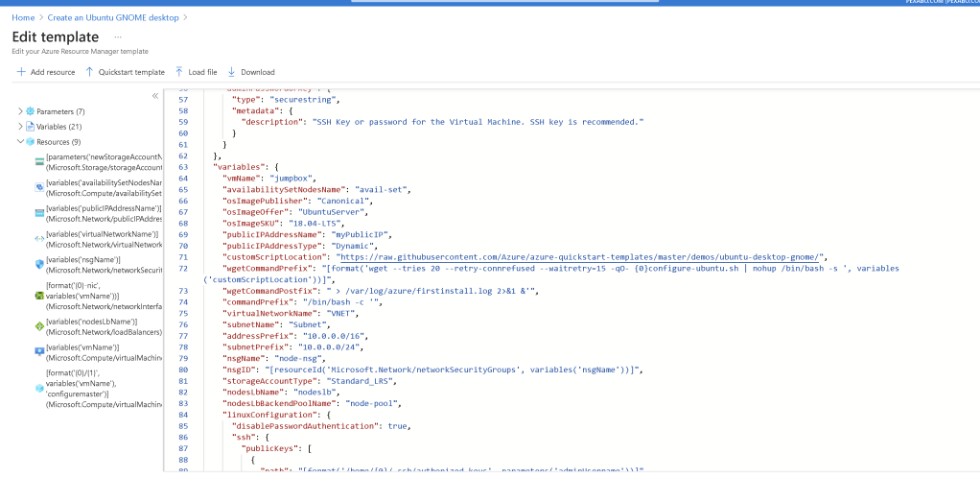Click the "variables" key on line 63
Image resolution: width=980 pixels, height=478 pixels.
coord(240,167)
